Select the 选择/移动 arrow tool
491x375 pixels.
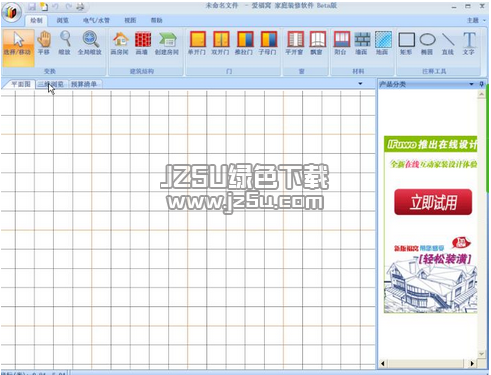(x=18, y=48)
